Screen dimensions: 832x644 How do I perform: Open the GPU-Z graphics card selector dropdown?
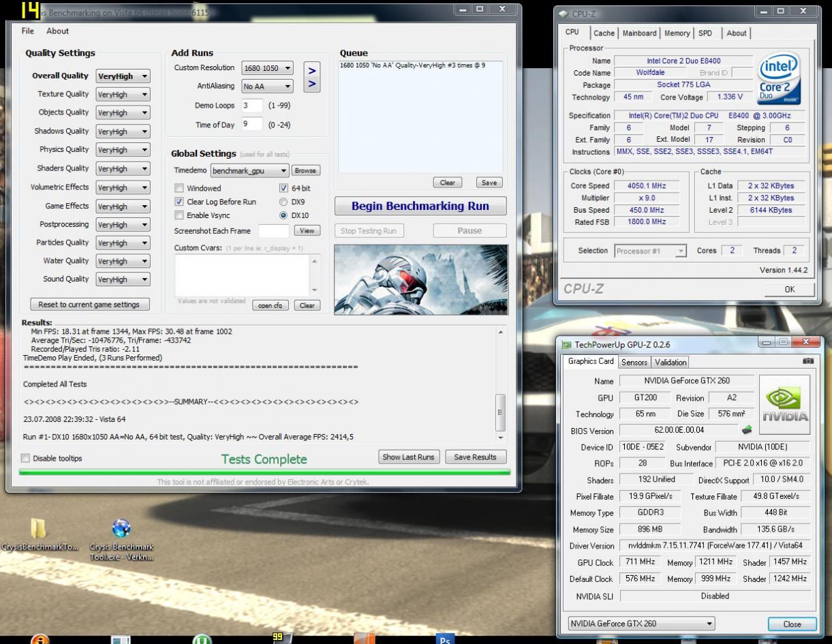click(x=641, y=624)
